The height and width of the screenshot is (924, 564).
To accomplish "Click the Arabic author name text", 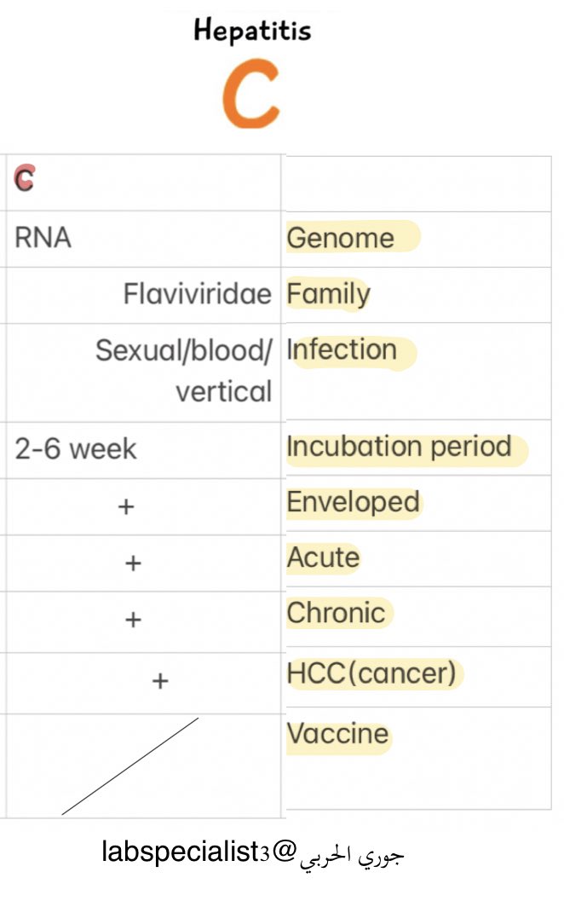I will (x=352, y=856).
